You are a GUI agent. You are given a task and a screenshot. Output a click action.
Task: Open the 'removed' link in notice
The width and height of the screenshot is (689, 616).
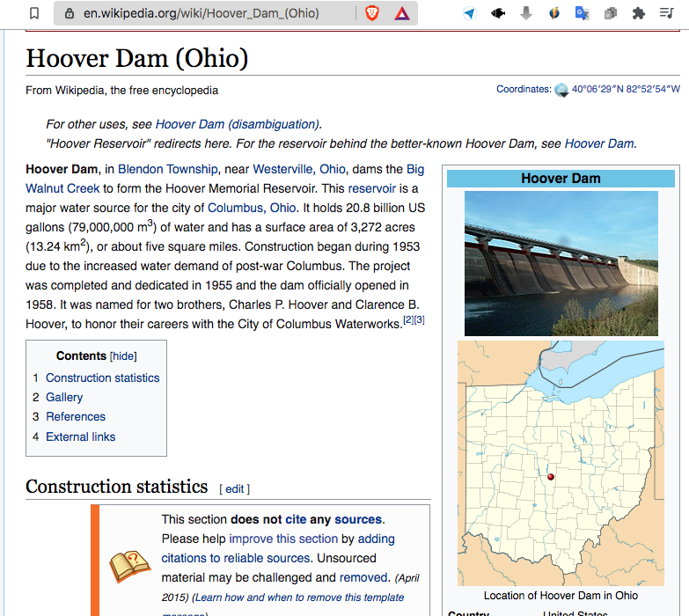(x=363, y=577)
